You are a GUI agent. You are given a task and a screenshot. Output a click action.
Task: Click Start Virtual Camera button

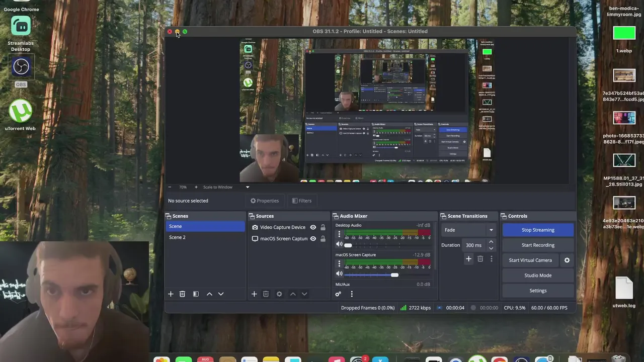pos(530,260)
